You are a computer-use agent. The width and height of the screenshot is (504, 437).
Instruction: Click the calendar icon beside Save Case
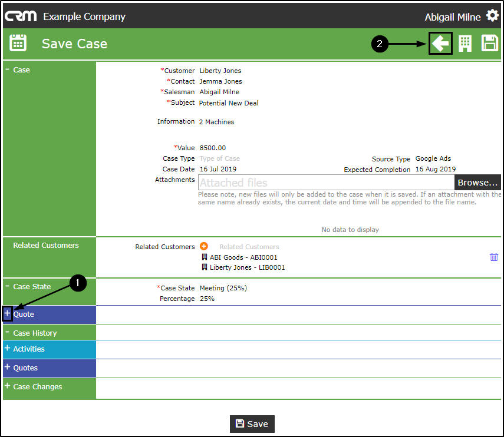(18, 43)
